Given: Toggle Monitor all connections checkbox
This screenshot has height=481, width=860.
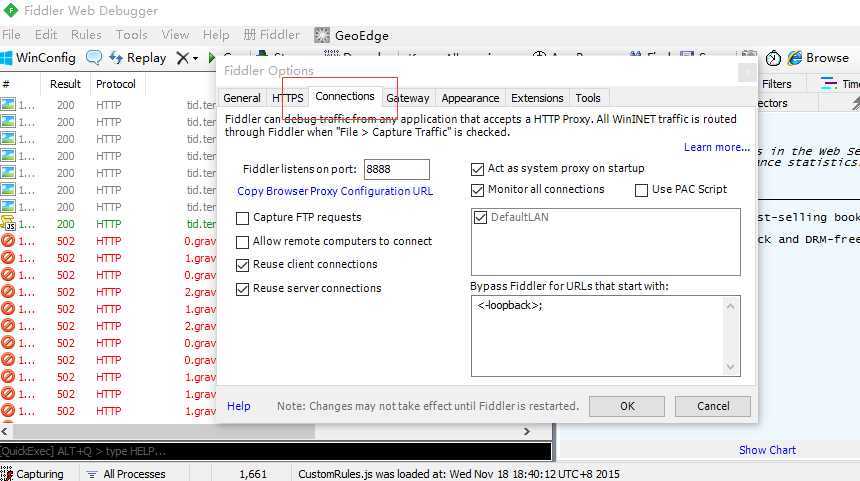Looking at the screenshot, I should (478, 190).
